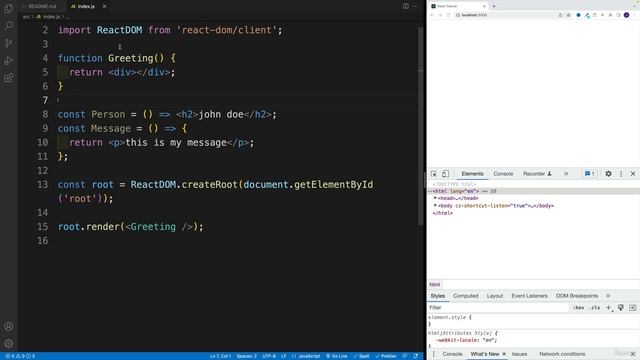
Task: Open the Chrome three-dot menu
Action: point(635,15)
